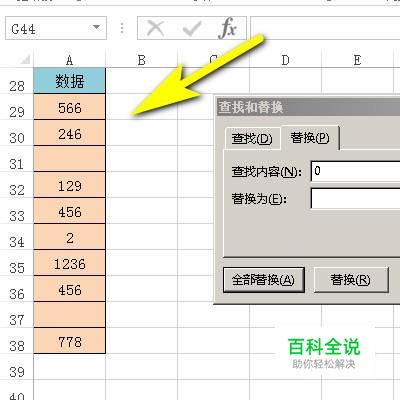Click the cancel X icon in formula bar
This screenshot has width=400, height=400.
[155, 28]
